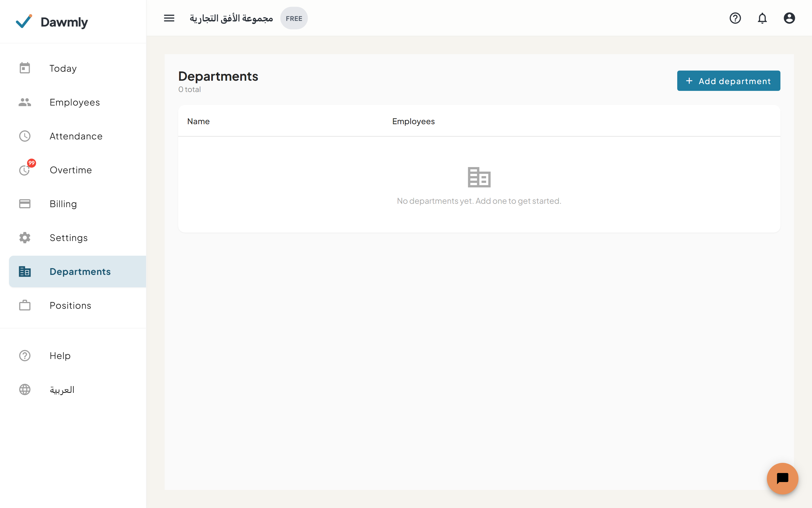Click the '0 total' count text
This screenshot has width=812, height=508.
pyautogui.click(x=189, y=89)
